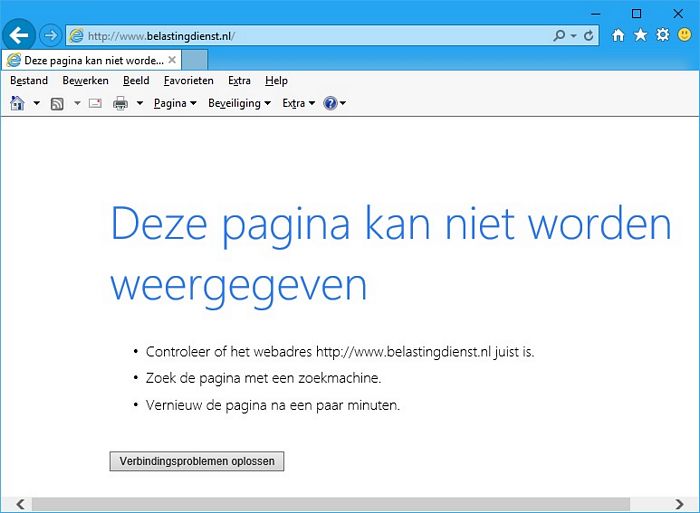Open the Bestand menu
The image size is (700, 513).
pyautogui.click(x=29, y=81)
